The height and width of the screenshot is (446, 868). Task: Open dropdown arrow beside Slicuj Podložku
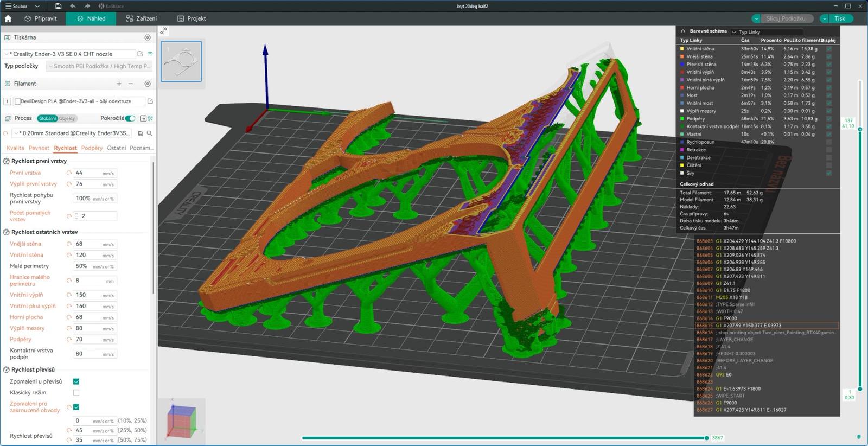(756, 18)
